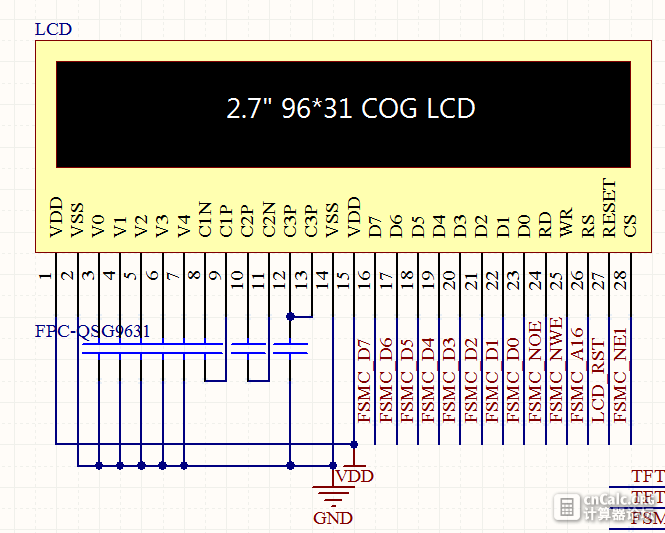Click the FSMC_D7 net label
This screenshot has height=533, width=665.
tap(364, 381)
